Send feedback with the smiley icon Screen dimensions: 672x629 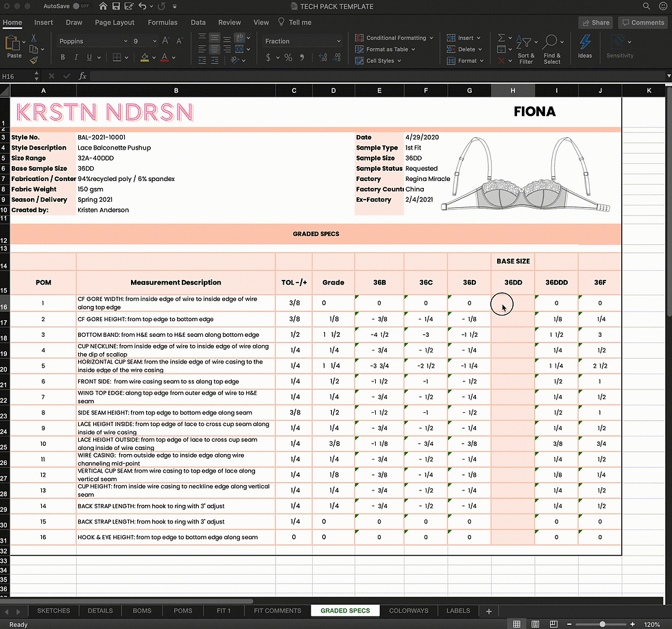click(662, 6)
